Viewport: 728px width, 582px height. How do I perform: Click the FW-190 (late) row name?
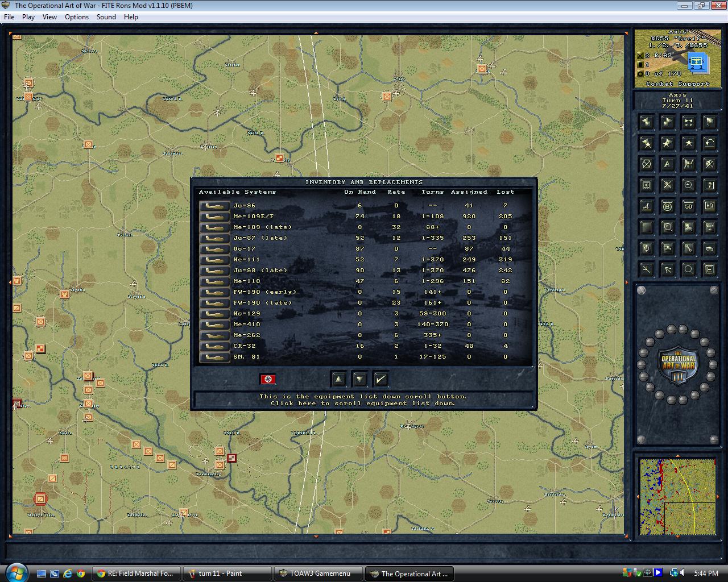262,303
